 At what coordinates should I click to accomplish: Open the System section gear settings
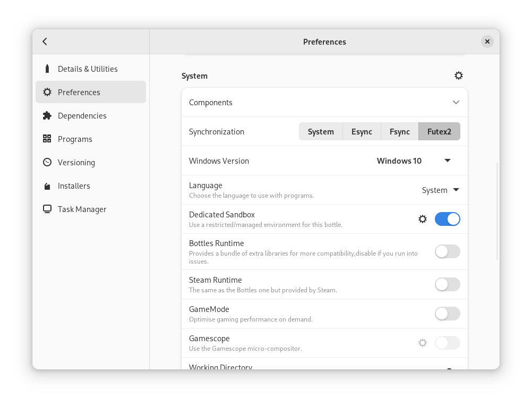459,75
